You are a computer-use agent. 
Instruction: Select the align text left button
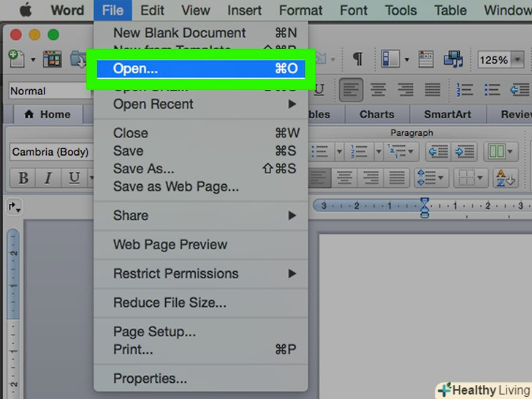click(x=353, y=91)
